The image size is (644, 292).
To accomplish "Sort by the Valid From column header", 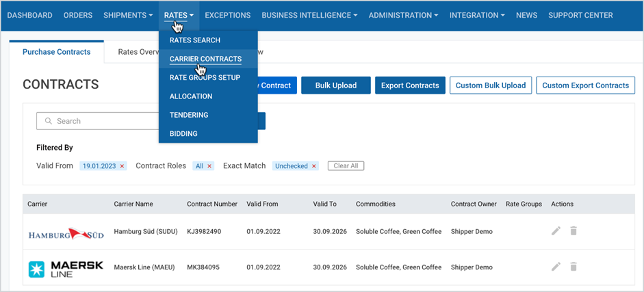I will pyautogui.click(x=262, y=204).
